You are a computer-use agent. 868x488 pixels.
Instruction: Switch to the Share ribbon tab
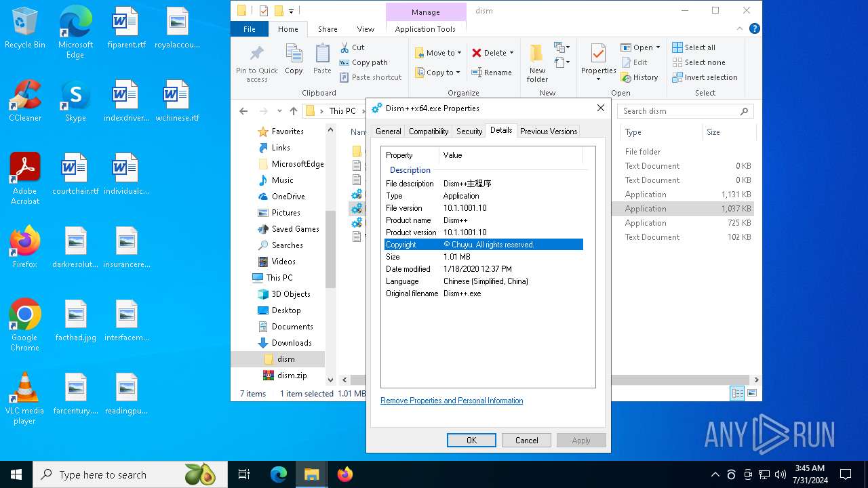pos(328,29)
